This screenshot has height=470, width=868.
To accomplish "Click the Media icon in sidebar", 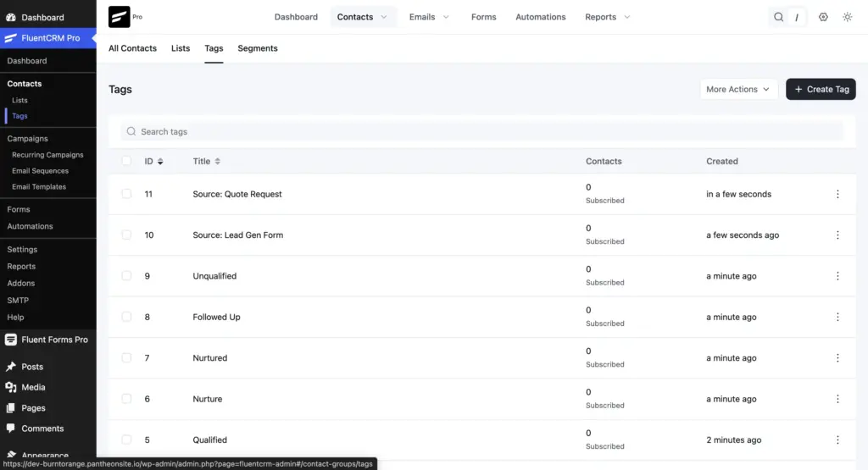I will click(x=10, y=387).
